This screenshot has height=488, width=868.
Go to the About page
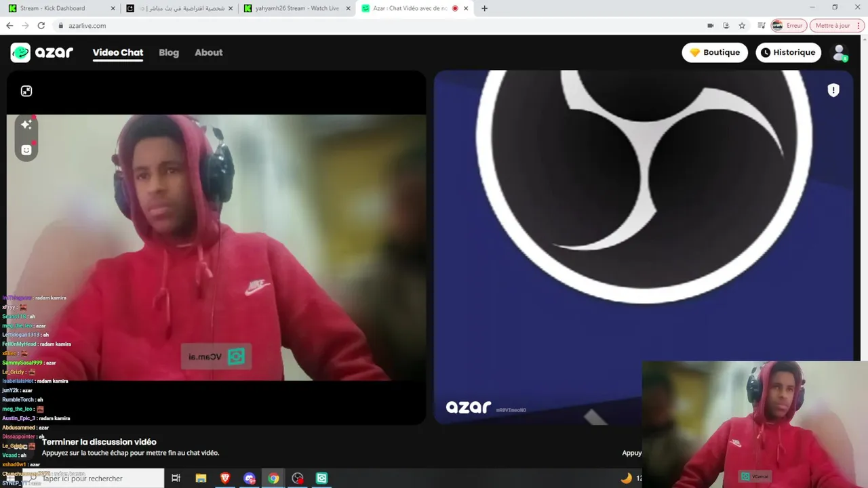tap(208, 52)
